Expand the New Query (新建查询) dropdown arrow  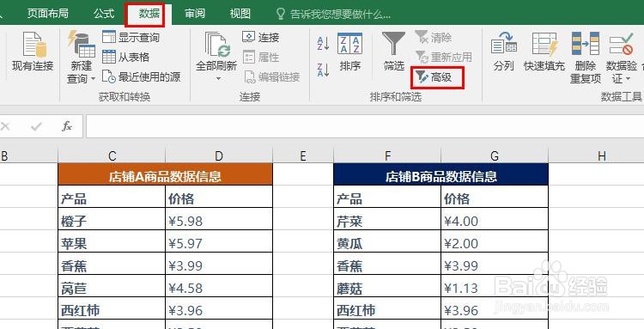coord(94,78)
